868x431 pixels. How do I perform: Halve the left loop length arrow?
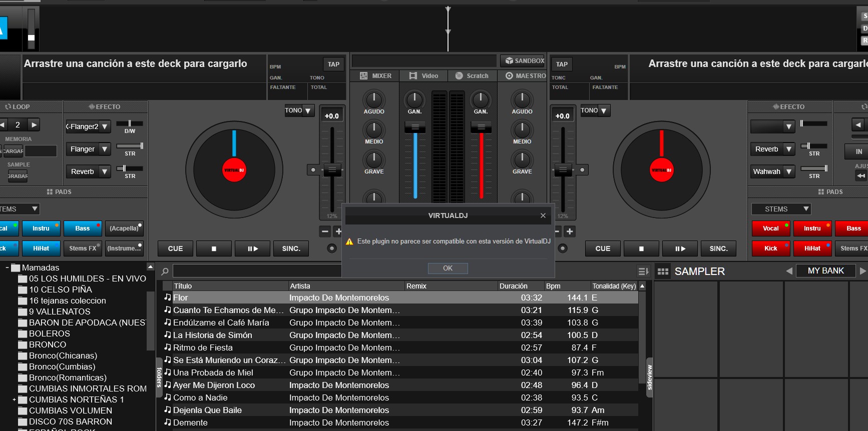coord(3,125)
